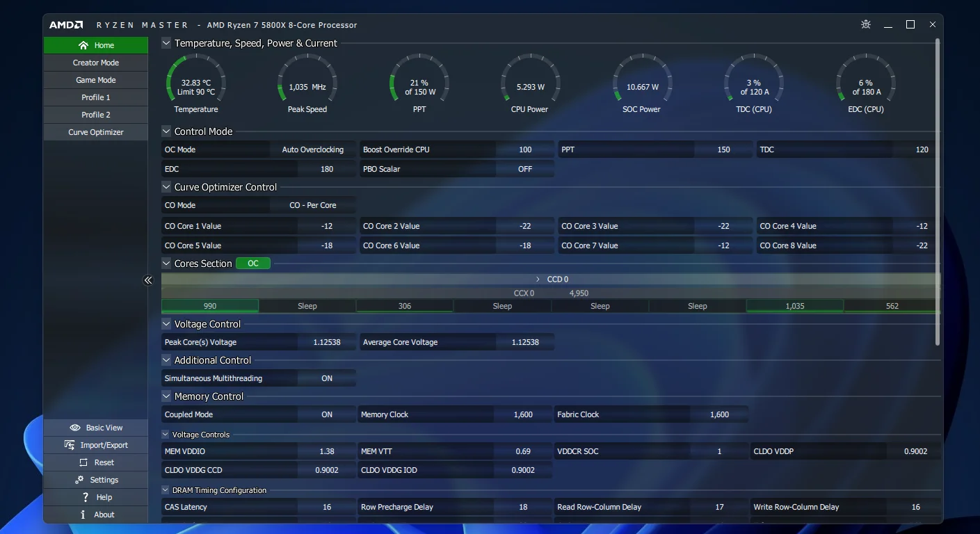Open the OC Mode Auto Overclocking dropdown

(x=313, y=149)
